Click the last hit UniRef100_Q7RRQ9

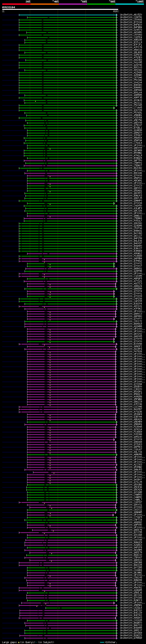[131, 638]
